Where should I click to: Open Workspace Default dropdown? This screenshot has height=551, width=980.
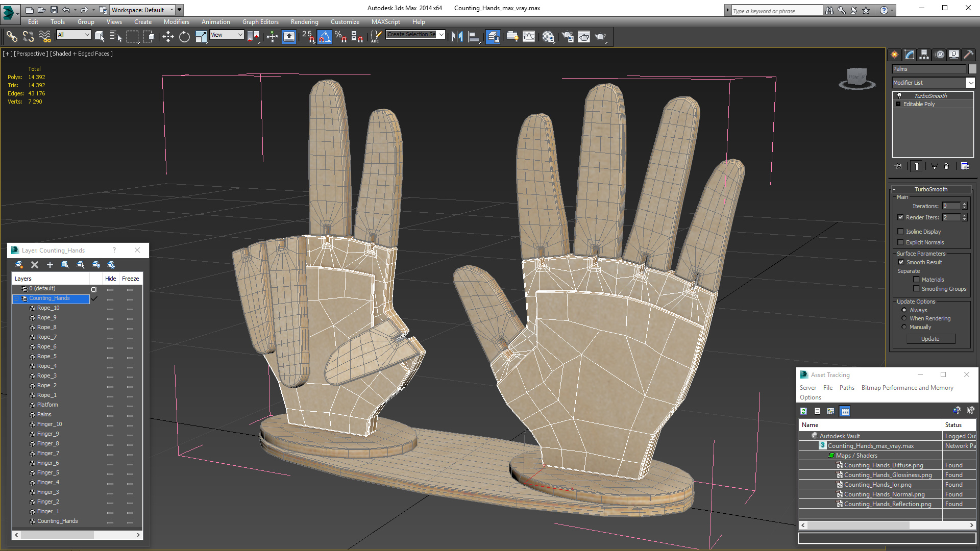tap(142, 10)
